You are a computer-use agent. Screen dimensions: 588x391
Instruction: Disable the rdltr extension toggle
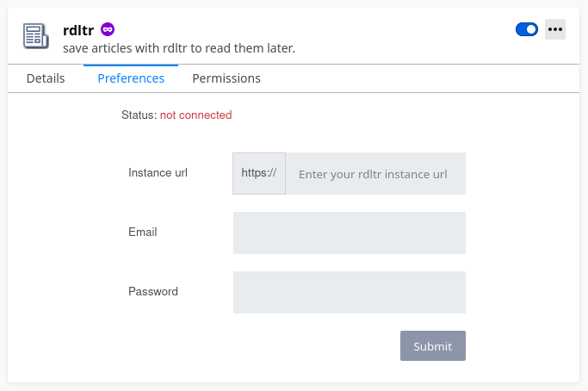(x=527, y=29)
